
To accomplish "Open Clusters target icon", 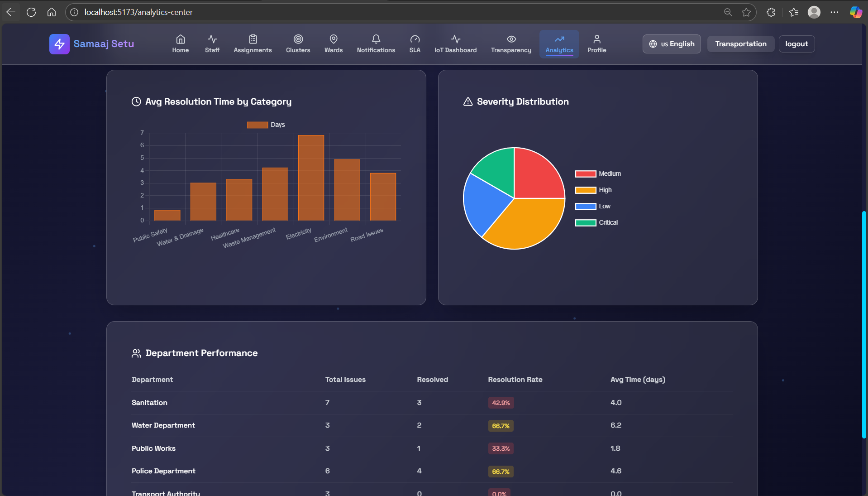I will tap(298, 39).
